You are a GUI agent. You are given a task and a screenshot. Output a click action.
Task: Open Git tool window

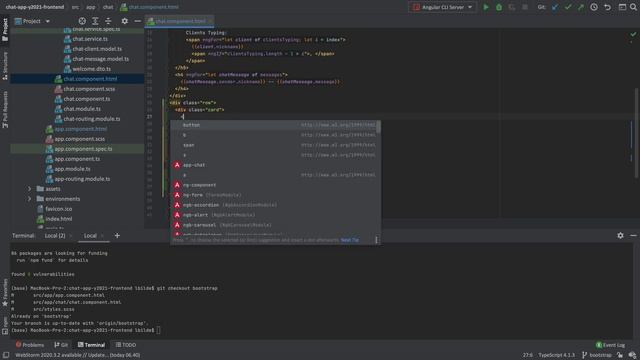pos(61,345)
